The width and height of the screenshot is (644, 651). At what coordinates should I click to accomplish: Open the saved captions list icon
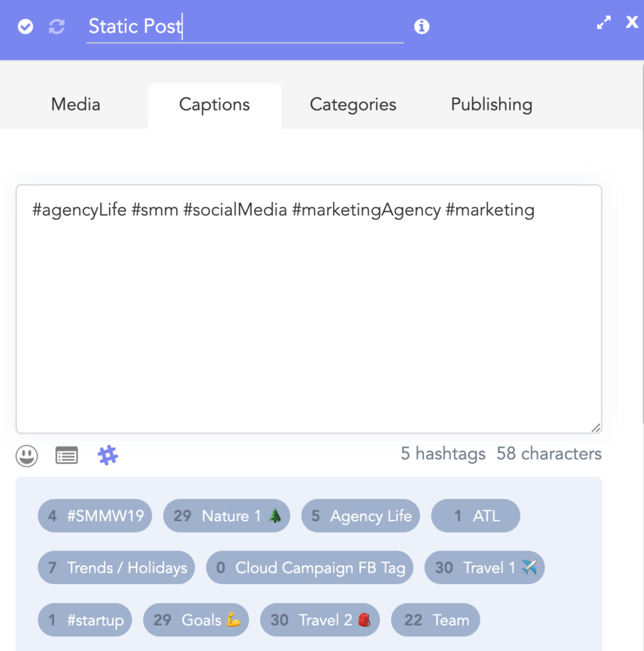click(66, 455)
